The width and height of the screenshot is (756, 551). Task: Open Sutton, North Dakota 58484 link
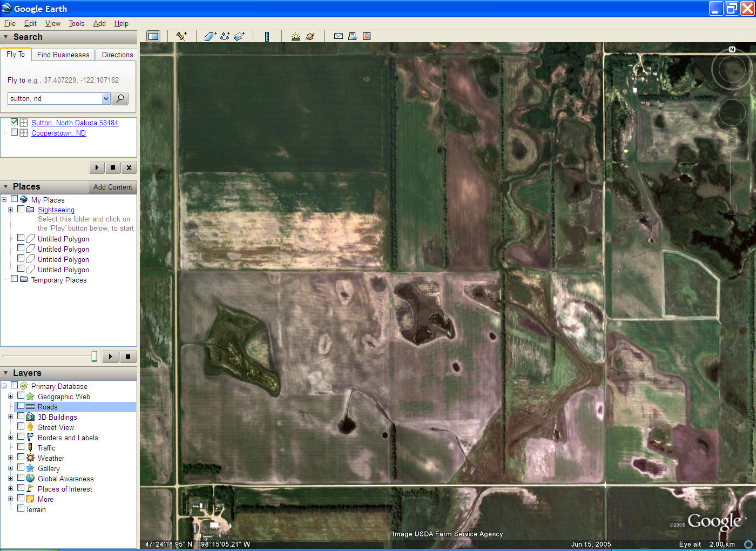tap(75, 123)
